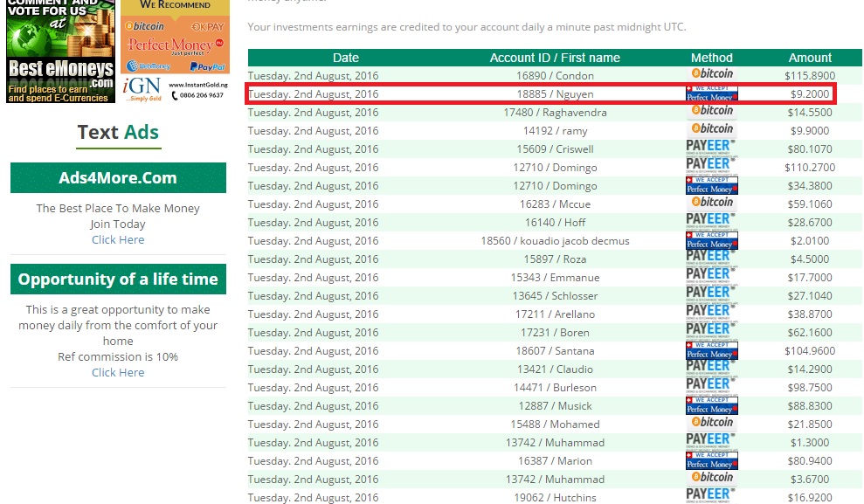Select the $9.2000 amount in Nguyen's row

pos(811,93)
